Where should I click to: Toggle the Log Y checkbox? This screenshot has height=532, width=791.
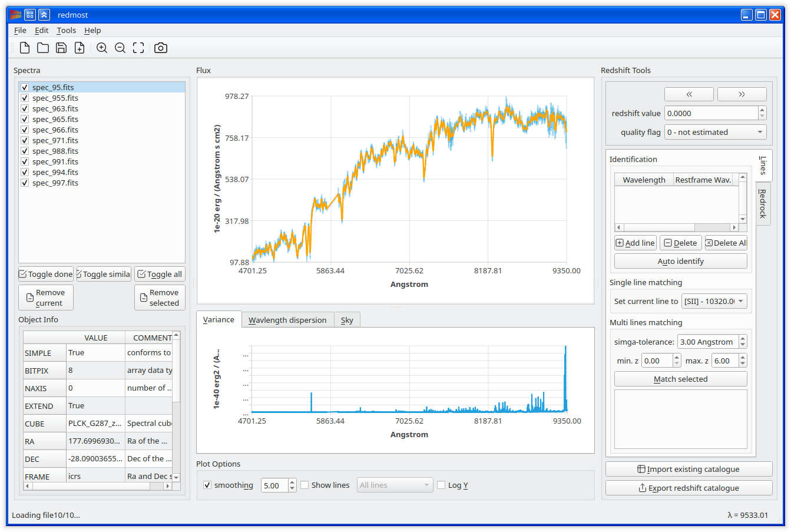point(441,485)
